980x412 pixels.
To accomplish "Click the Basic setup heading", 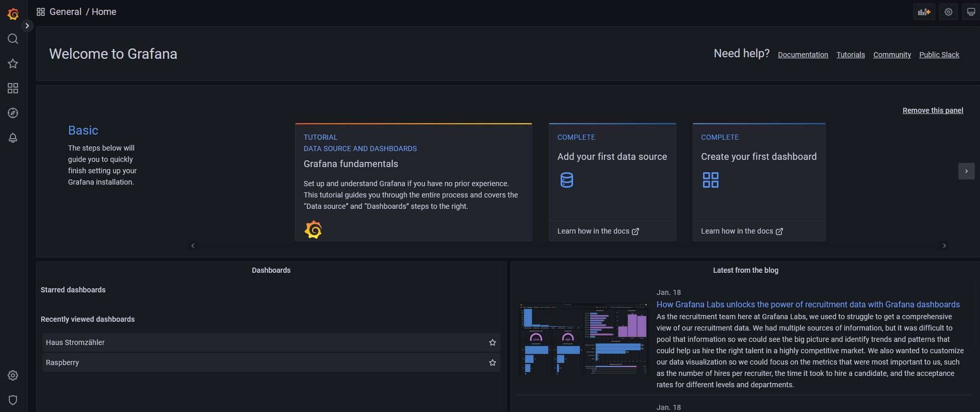I will [83, 130].
